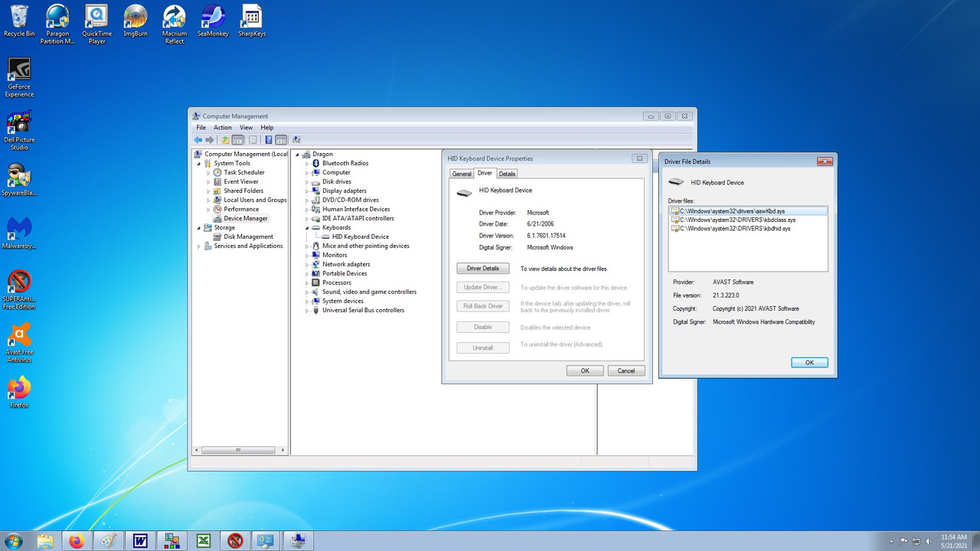
Task: Open SharpKeys desktop icon
Action: [252, 21]
